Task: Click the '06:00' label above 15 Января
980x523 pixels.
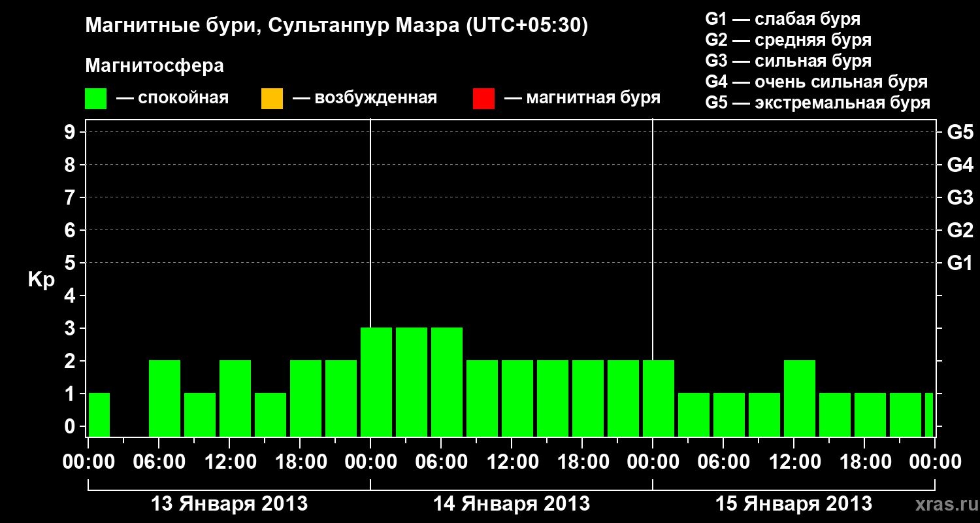Action: (x=723, y=462)
